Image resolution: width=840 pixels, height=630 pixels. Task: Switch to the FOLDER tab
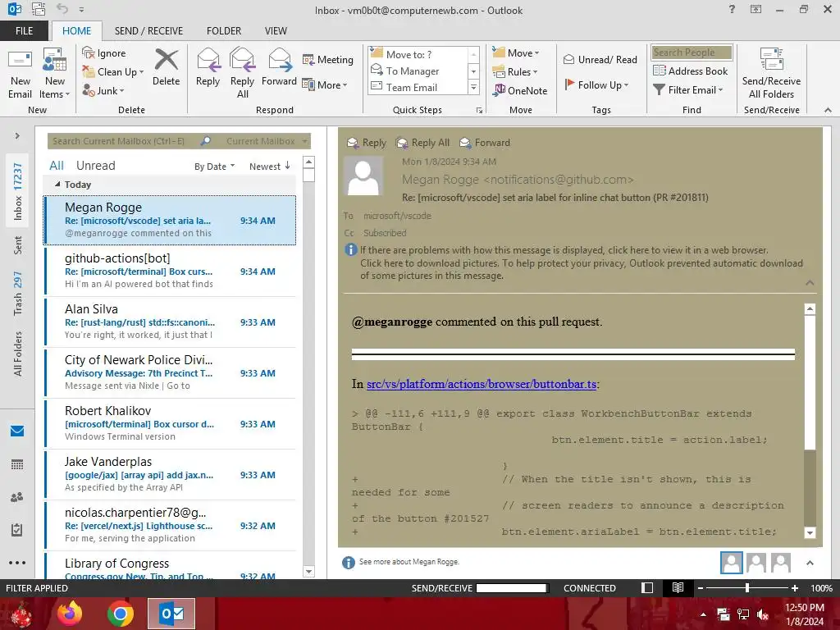224,30
